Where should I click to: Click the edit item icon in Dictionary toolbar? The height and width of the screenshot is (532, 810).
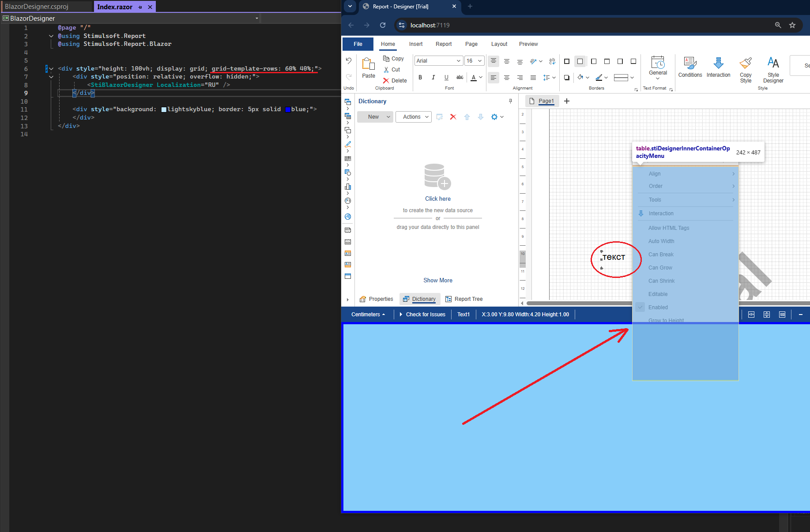coord(440,117)
